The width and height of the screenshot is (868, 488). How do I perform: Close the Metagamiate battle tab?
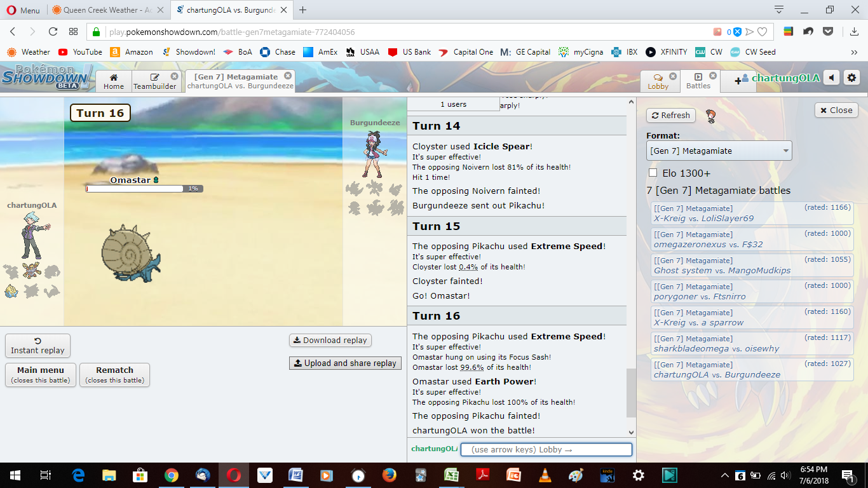[288, 76]
